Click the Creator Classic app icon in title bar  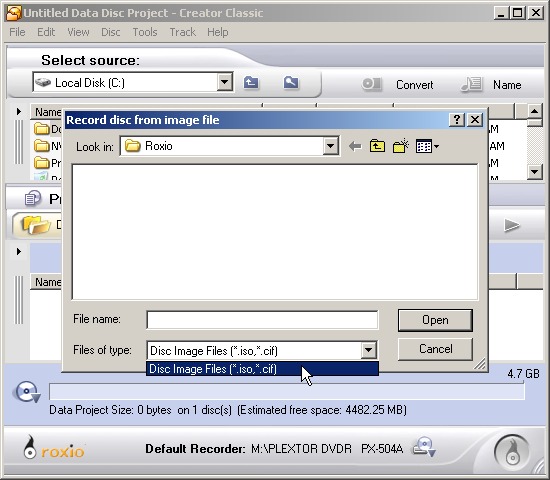click(x=13, y=13)
